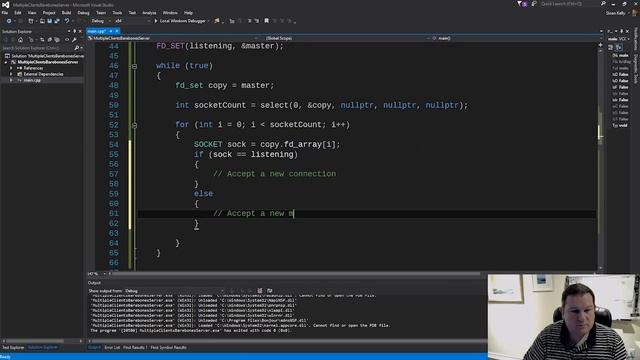Pin the main.cpp editor tab

click(x=111, y=31)
